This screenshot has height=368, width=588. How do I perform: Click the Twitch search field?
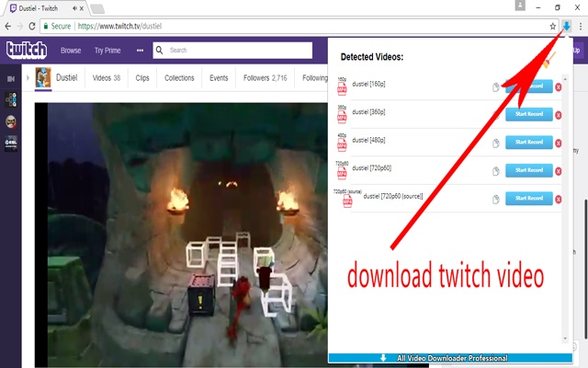(x=232, y=51)
